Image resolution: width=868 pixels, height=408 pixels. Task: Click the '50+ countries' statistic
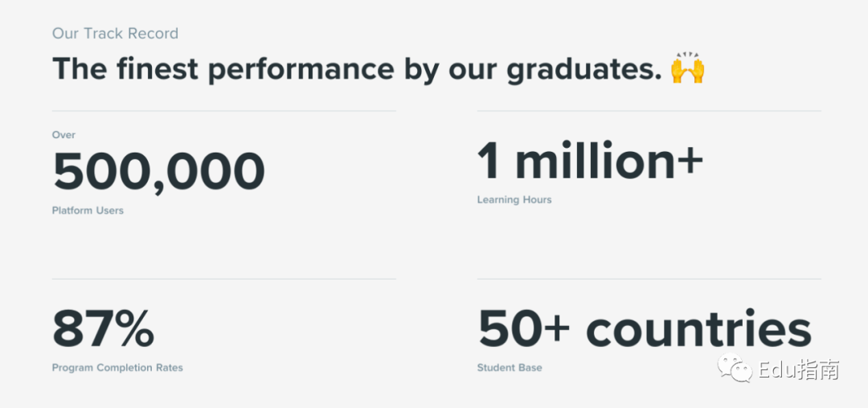click(x=645, y=329)
